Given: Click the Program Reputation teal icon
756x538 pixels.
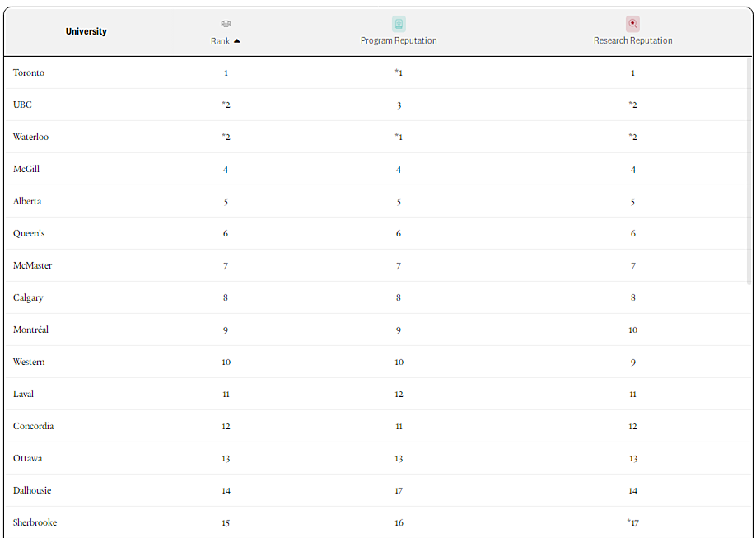Looking at the screenshot, I should click(399, 24).
